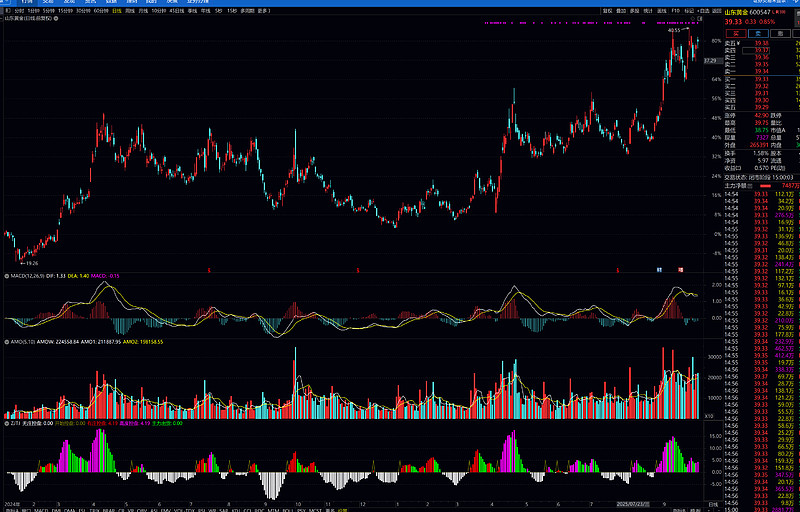Expand the 更多 periods dropdown
The image size is (800, 512).
click(x=264, y=11)
